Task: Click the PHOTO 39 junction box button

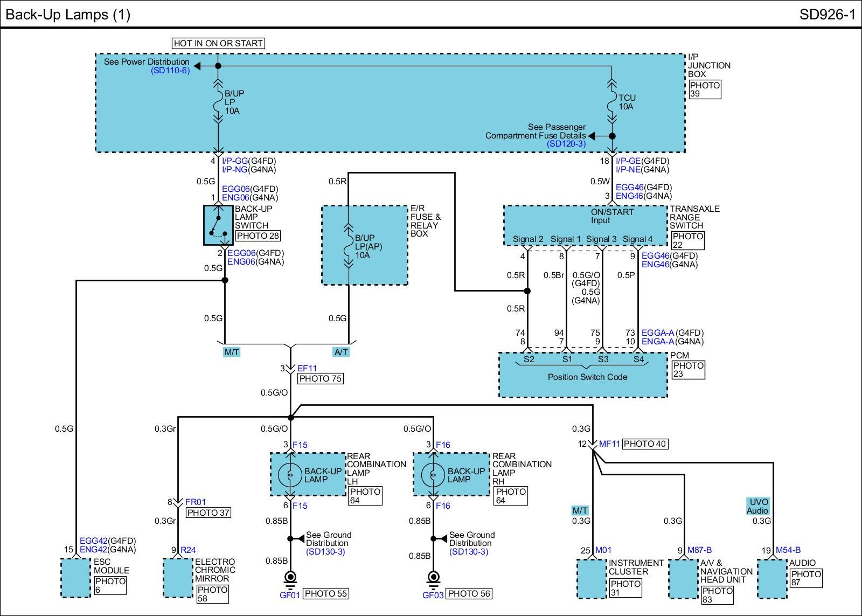Action: coord(705,89)
